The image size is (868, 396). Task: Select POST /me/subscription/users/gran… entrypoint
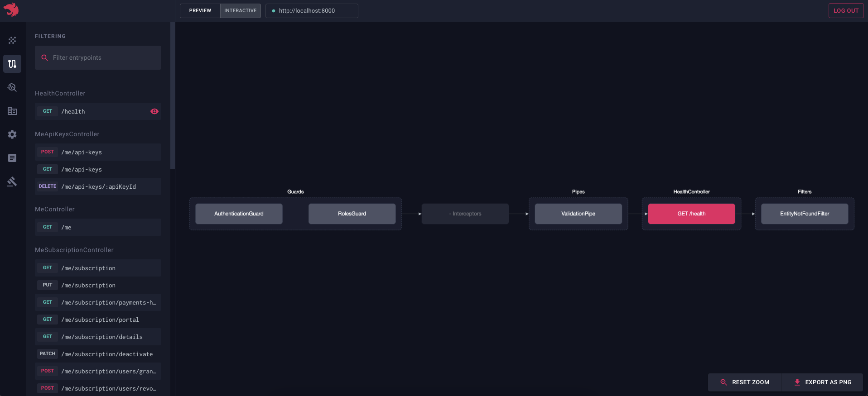(98, 371)
